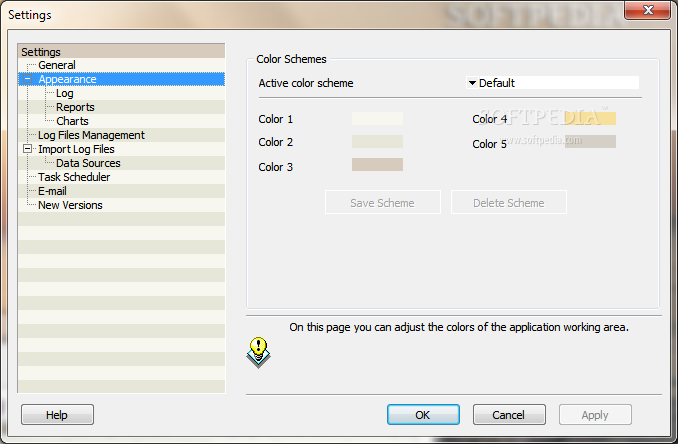Viewport: 678px width, 444px height.
Task: Pick the Color 3 swatch
Action: pos(377,164)
